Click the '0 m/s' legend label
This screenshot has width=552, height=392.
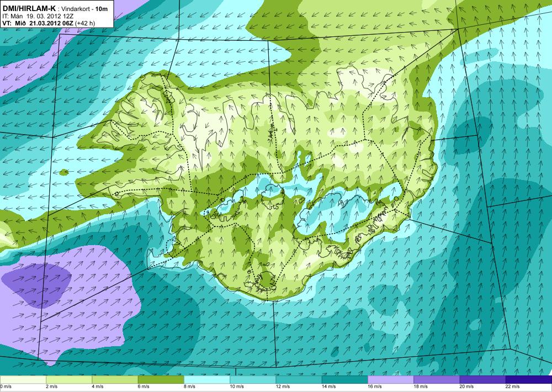(x=6, y=386)
